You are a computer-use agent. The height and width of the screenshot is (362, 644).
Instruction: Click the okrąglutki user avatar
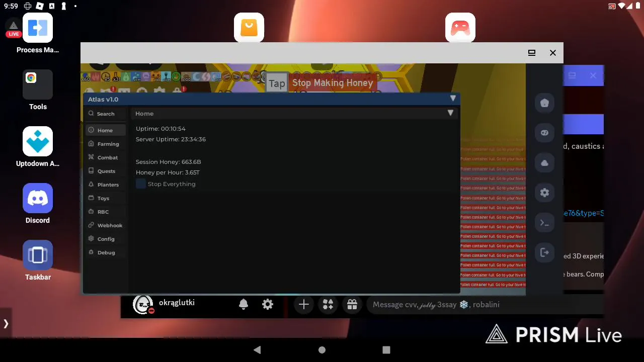tap(143, 304)
